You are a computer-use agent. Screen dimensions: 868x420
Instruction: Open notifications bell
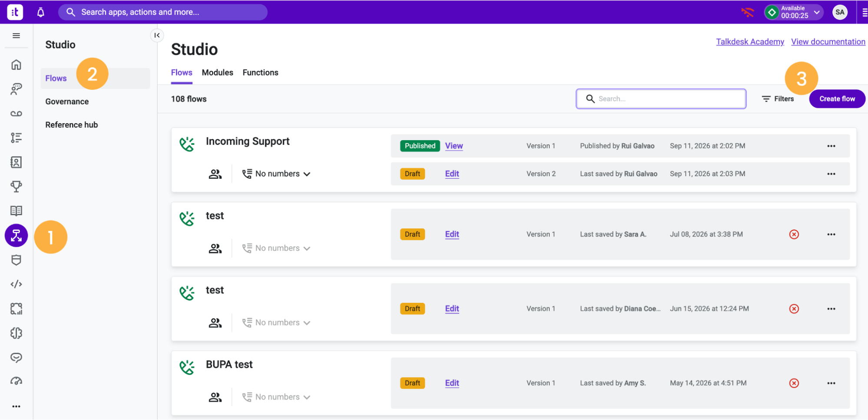tap(41, 12)
